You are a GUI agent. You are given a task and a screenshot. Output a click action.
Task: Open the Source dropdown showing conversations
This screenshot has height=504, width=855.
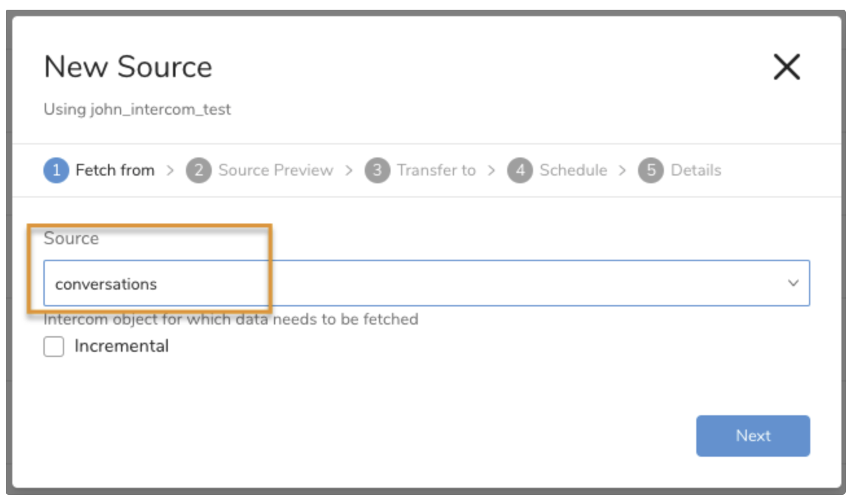tap(415, 283)
